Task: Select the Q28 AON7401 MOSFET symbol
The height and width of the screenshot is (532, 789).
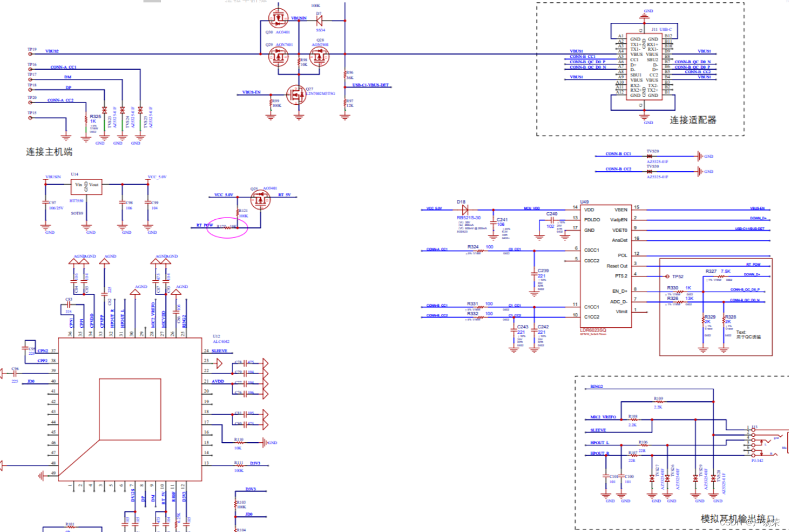Action: click(x=320, y=57)
